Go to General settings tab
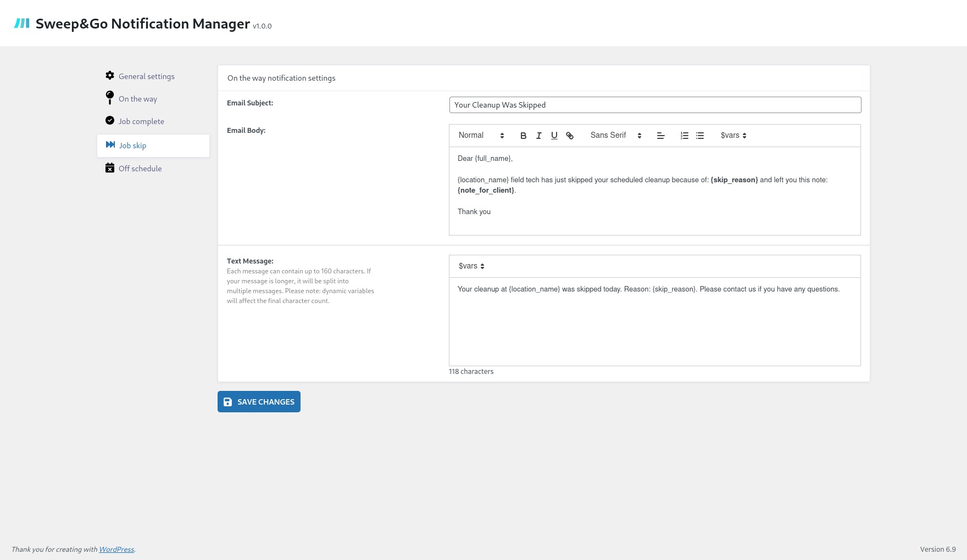This screenshot has height=560, width=967. (x=146, y=76)
